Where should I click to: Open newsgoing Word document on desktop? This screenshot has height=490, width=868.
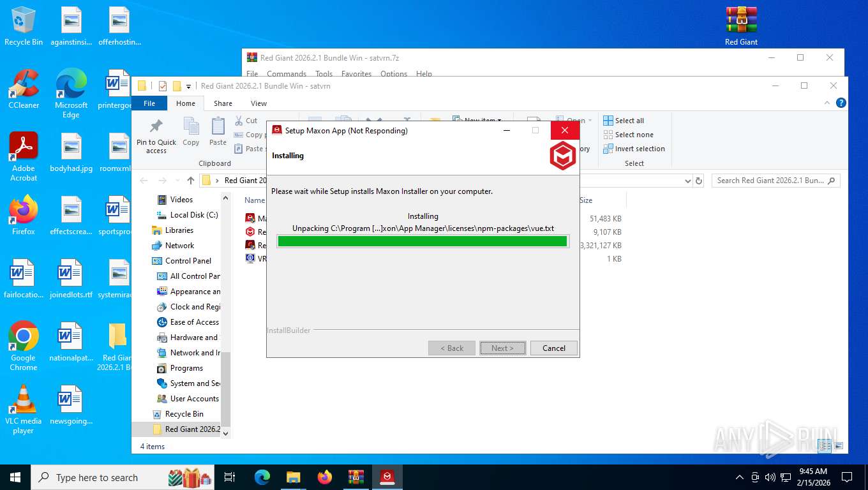pos(71,406)
